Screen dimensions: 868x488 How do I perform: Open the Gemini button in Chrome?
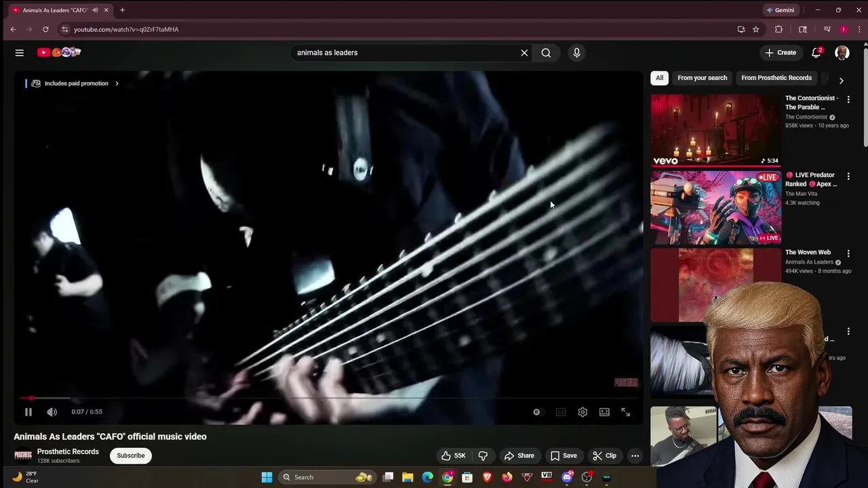point(781,10)
